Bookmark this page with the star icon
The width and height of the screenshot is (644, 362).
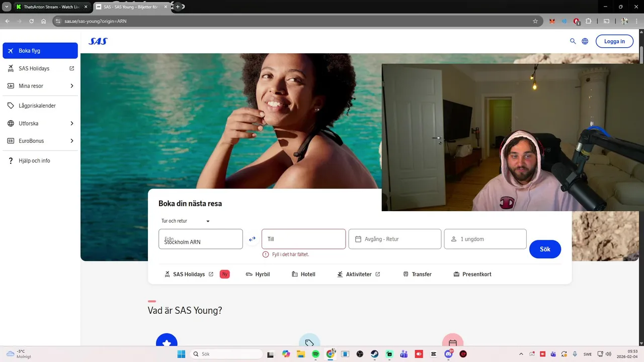pyautogui.click(x=535, y=21)
